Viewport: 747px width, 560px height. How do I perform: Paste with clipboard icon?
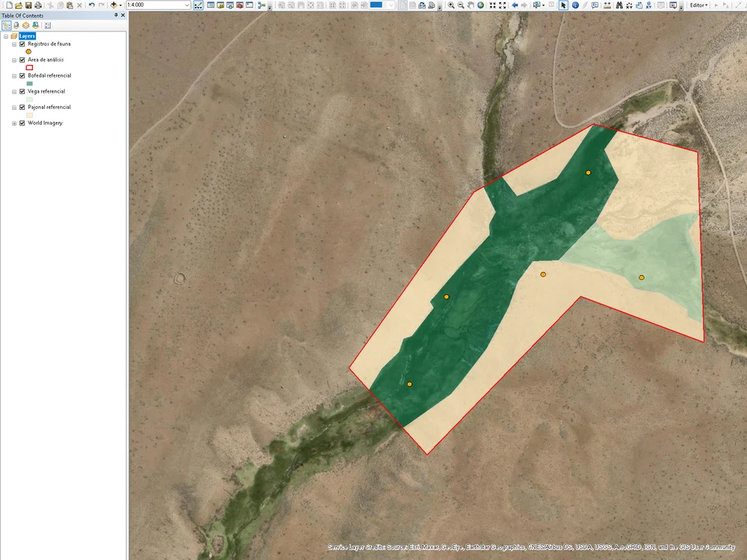[69, 5]
